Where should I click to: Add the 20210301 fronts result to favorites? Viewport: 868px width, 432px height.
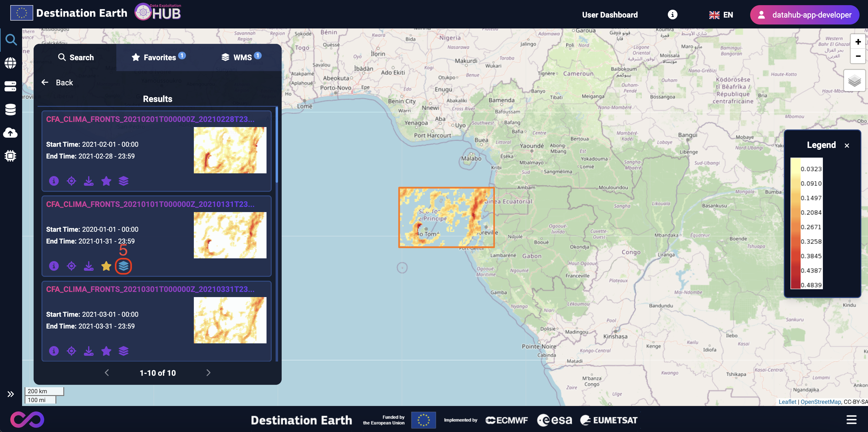pos(106,351)
